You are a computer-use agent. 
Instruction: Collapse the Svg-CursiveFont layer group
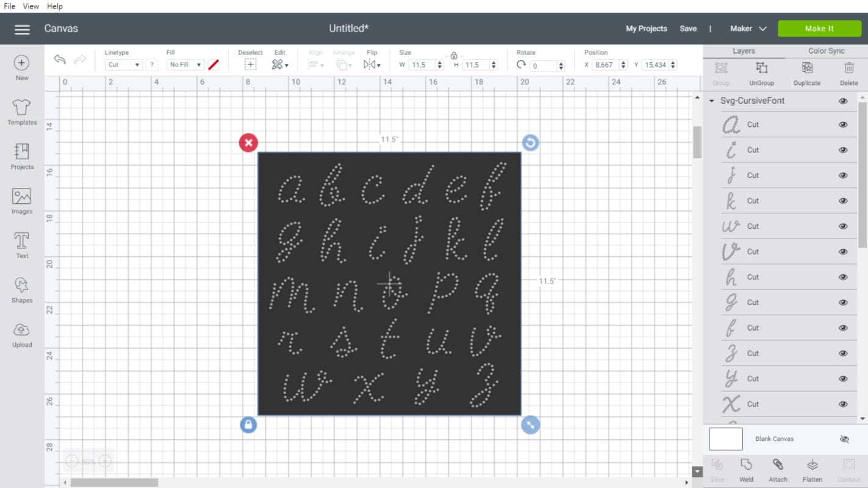[x=711, y=100]
